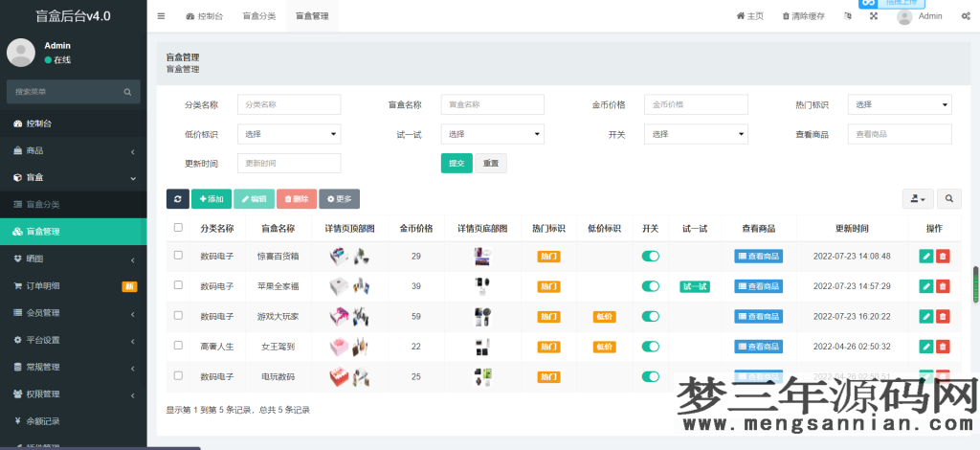Delete the 女王驾到 row with trash icon
Screen dimensions: 980x450
[x=943, y=347]
